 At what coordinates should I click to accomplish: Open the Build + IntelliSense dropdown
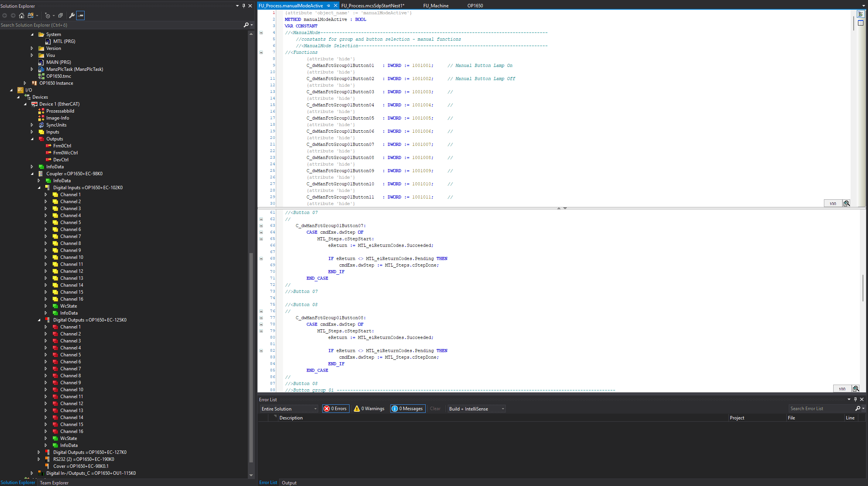476,409
